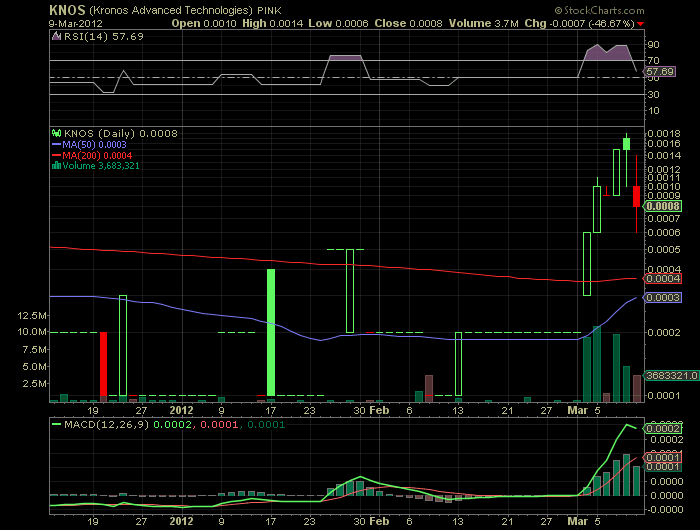Screen dimensions: 700x530
Task: Click the red down arrow after Chg
Action: point(641,24)
